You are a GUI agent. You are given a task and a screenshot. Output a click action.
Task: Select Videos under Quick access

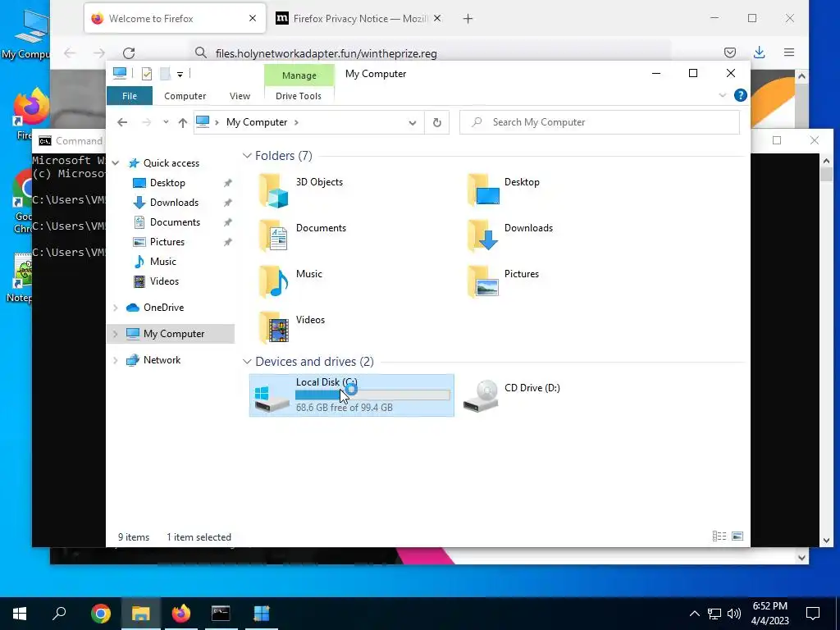coord(164,281)
